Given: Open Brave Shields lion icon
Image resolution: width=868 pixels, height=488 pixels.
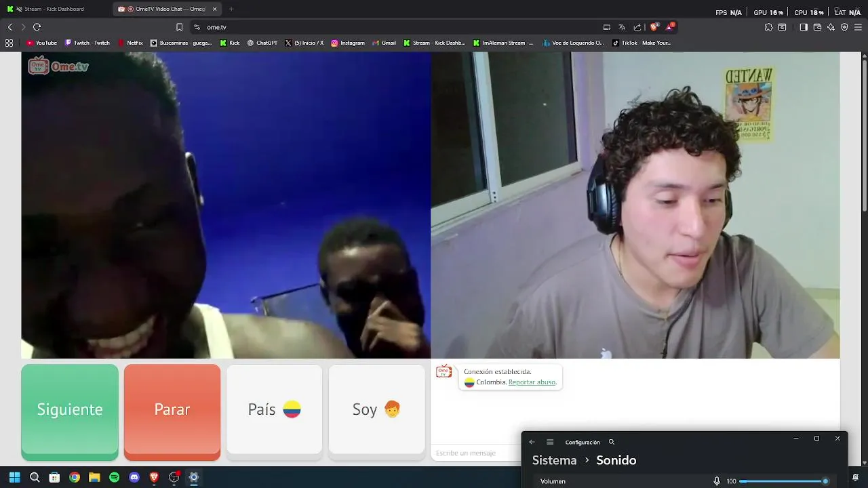Looking at the screenshot, I should pyautogui.click(x=654, y=27).
